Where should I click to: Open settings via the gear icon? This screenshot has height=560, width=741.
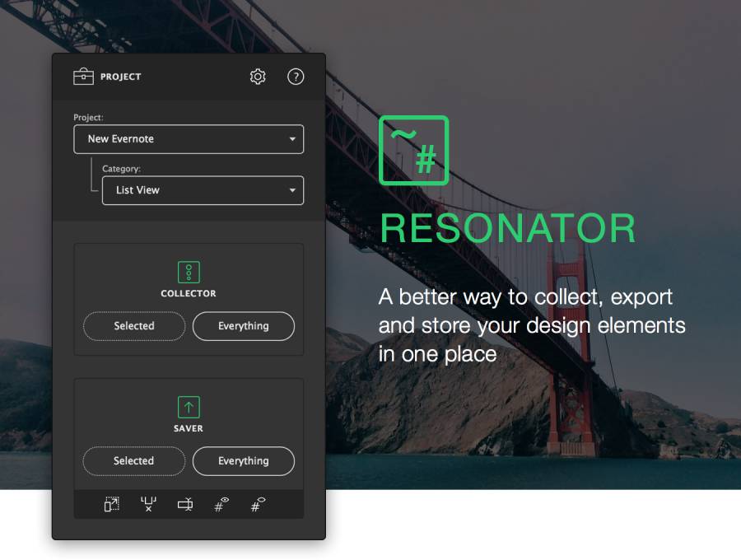pos(258,77)
